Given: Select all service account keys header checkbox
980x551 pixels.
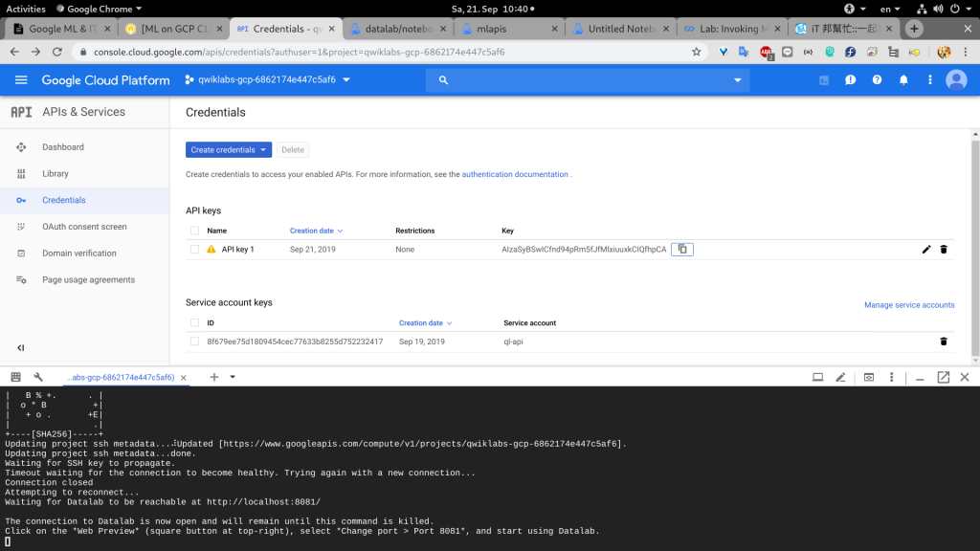Looking at the screenshot, I should [x=195, y=323].
